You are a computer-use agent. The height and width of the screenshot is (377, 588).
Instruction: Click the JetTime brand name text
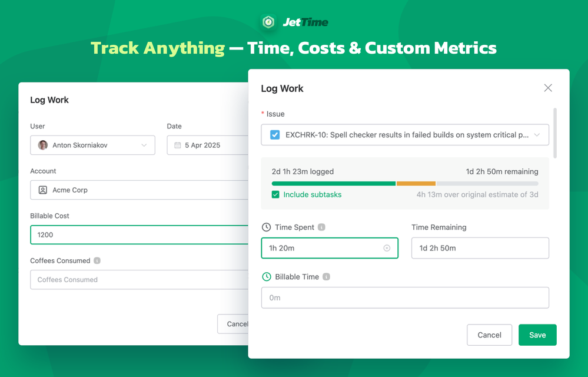[x=305, y=22]
